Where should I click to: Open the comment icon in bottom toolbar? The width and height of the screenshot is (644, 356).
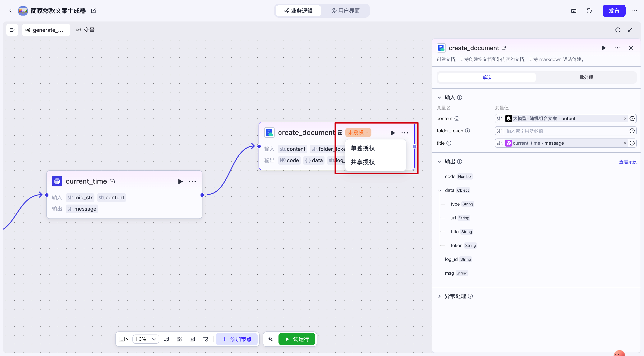(x=166, y=339)
